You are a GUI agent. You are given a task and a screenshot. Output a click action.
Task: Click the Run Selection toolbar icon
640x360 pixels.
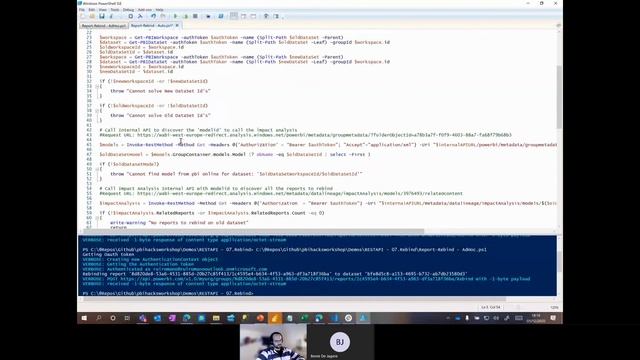click(x=185, y=16)
